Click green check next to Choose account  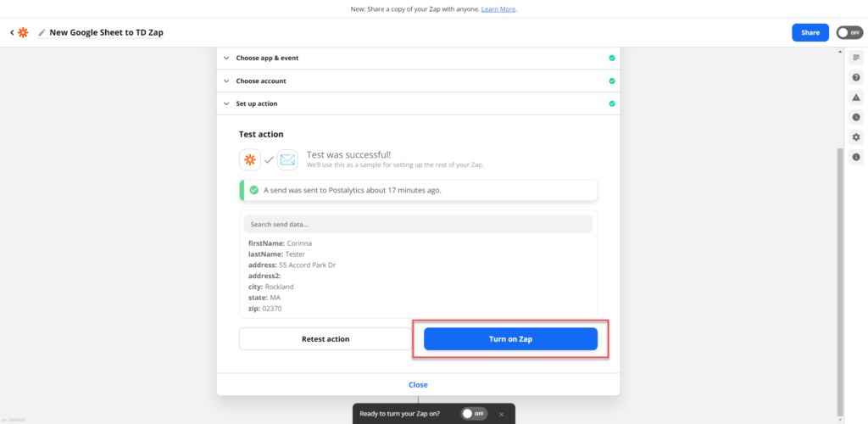(612, 81)
